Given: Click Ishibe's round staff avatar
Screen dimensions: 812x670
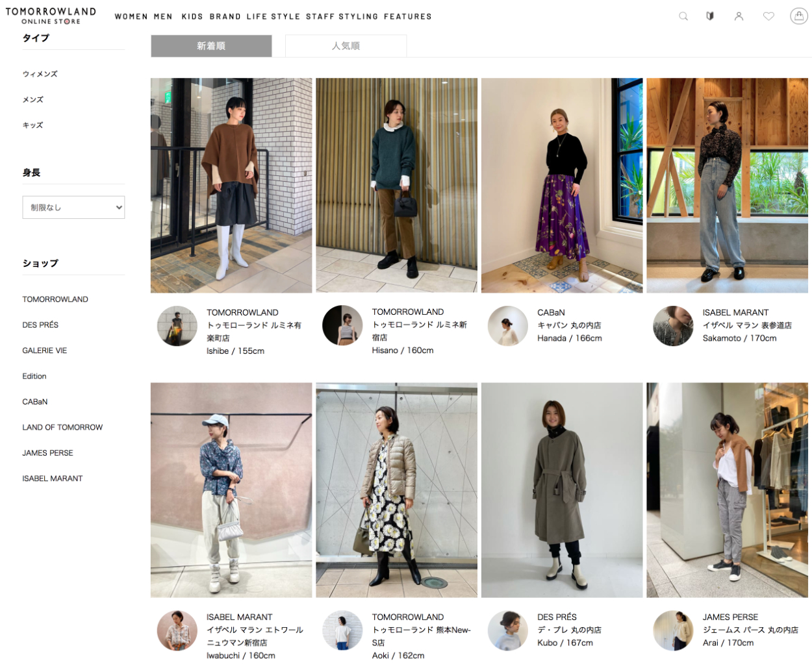Looking at the screenshot, I should click(177, 326).
